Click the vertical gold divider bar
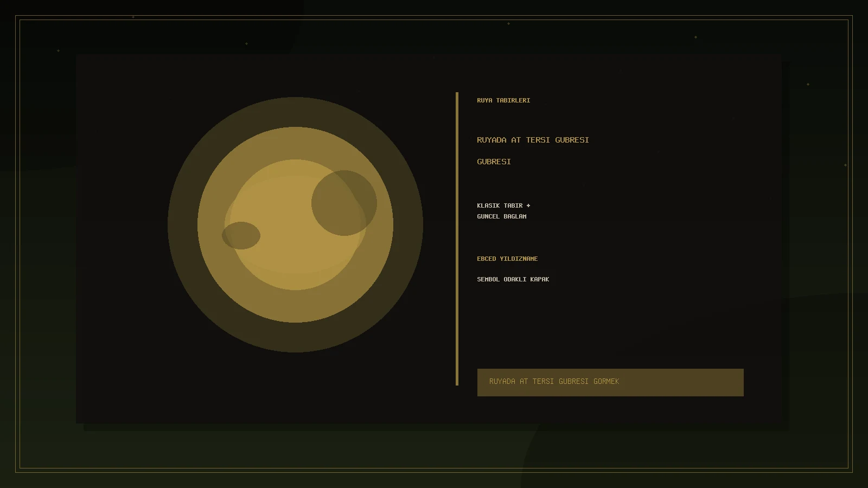Screen dimensions: 868x488 457,239
